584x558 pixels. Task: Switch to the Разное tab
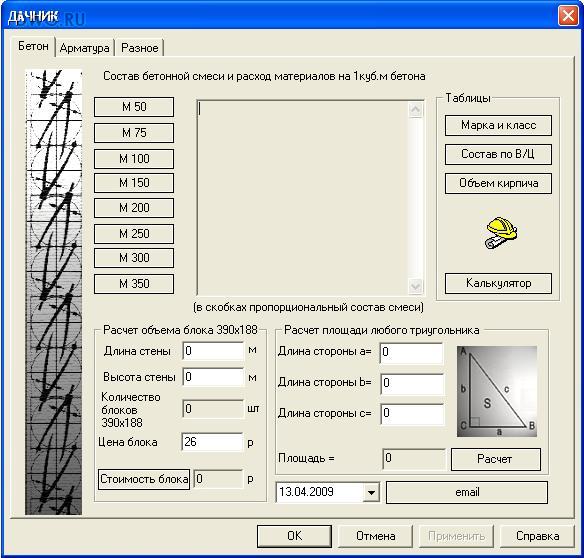(x=140, y=48)
